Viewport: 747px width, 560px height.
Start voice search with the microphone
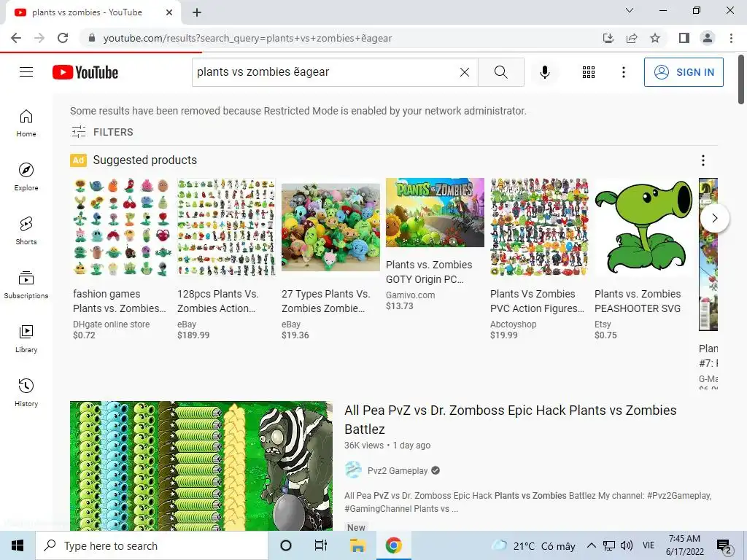[x=544, y=72]
